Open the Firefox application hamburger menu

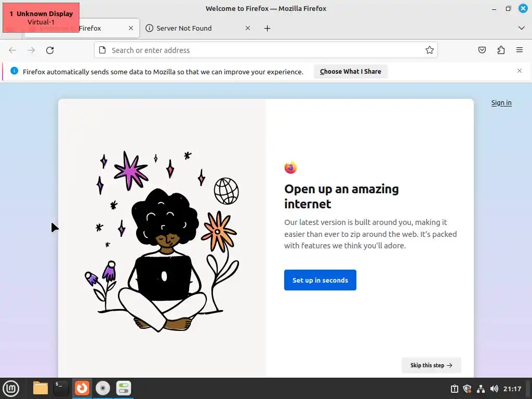click(520, 50)
